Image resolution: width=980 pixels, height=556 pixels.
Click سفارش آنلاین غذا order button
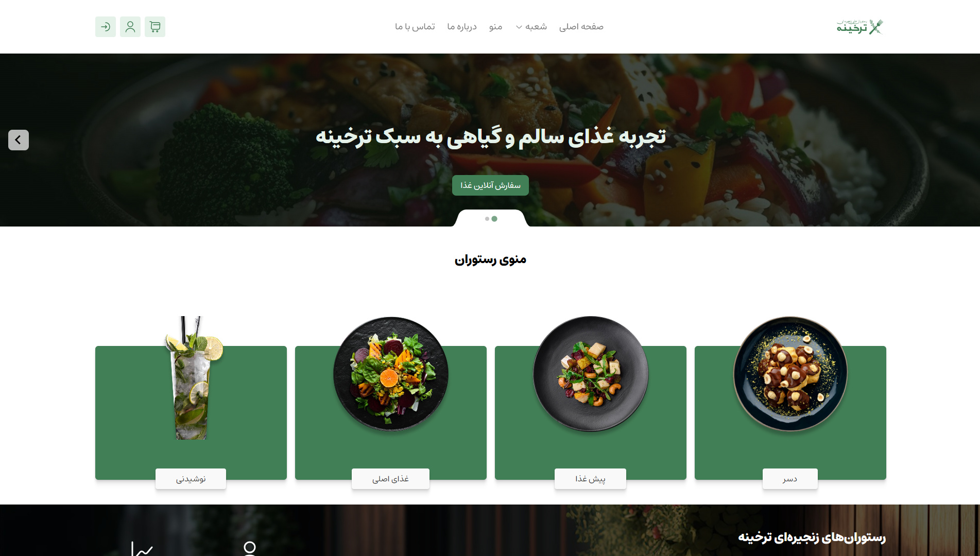(x=490, y=185)
